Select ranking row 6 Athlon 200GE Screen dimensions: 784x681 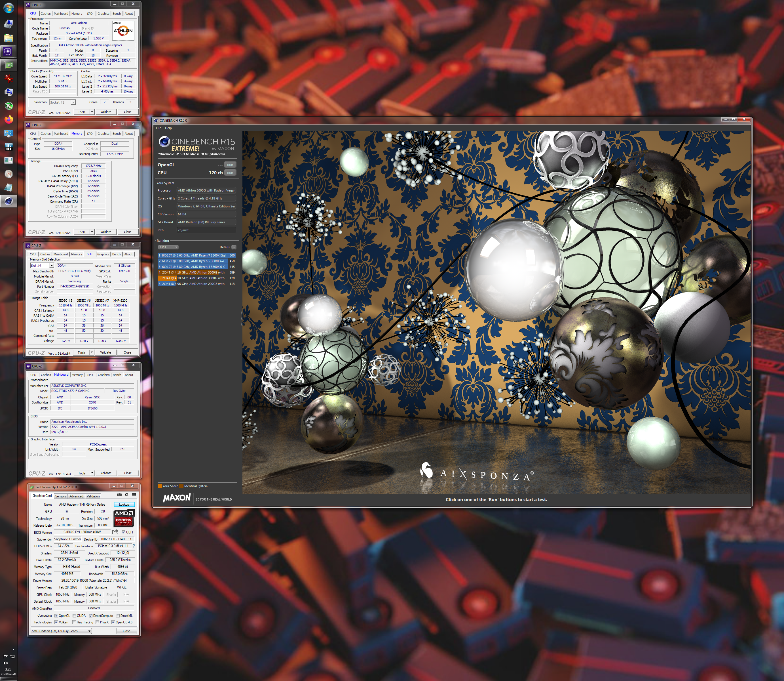[197, 284]
